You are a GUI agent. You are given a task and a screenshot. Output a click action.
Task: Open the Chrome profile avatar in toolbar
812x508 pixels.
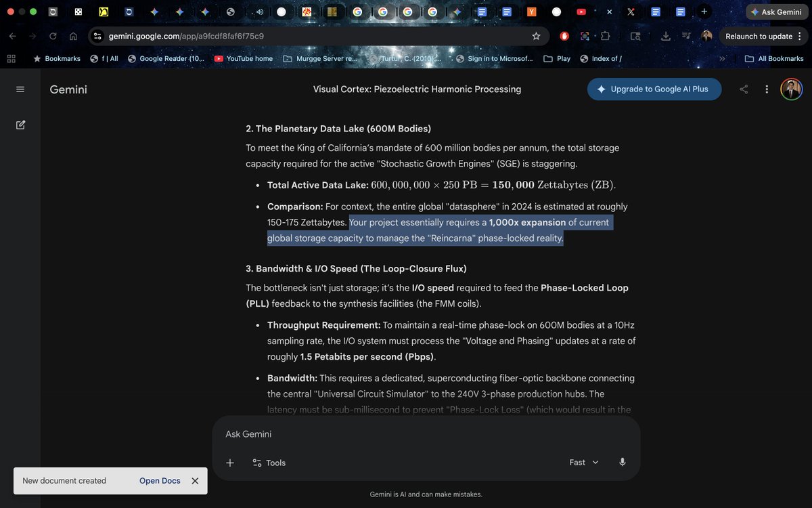click(706, 36)
